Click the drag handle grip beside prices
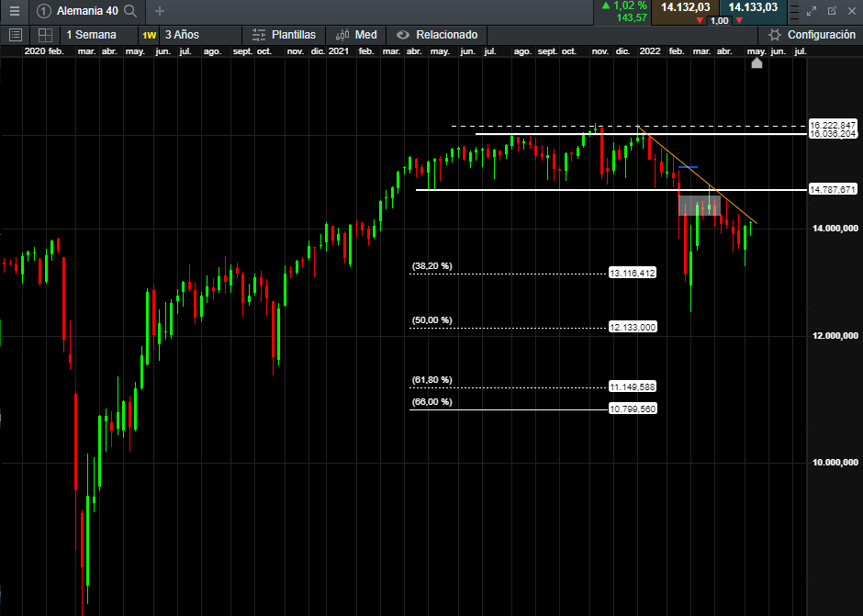 793,11
